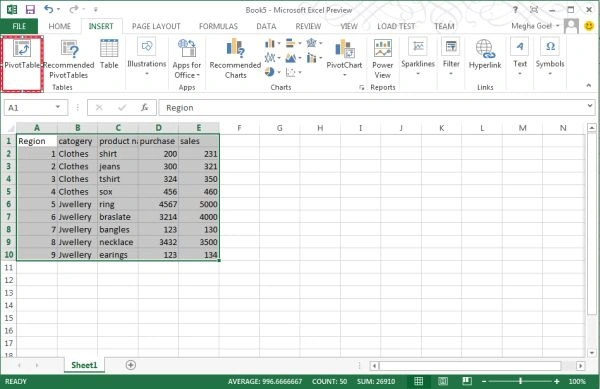Click the zoom slider handle
Viewport: 600px width, 389px height.
point(520,381)
